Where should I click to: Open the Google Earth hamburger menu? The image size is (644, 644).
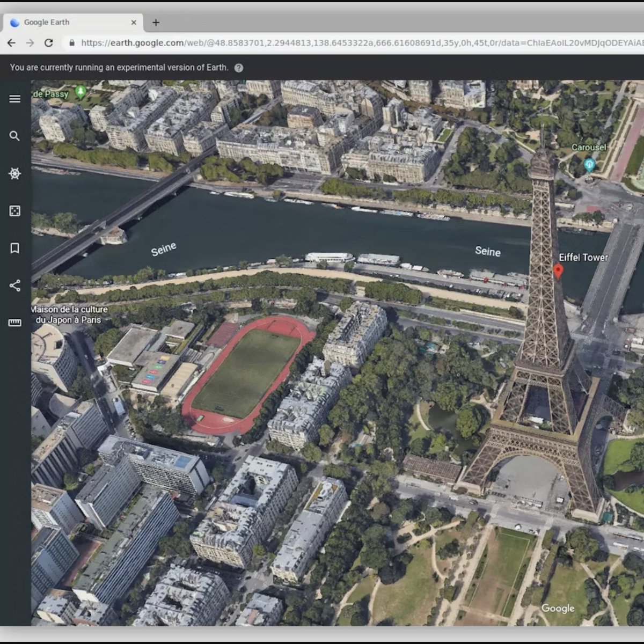15,99
